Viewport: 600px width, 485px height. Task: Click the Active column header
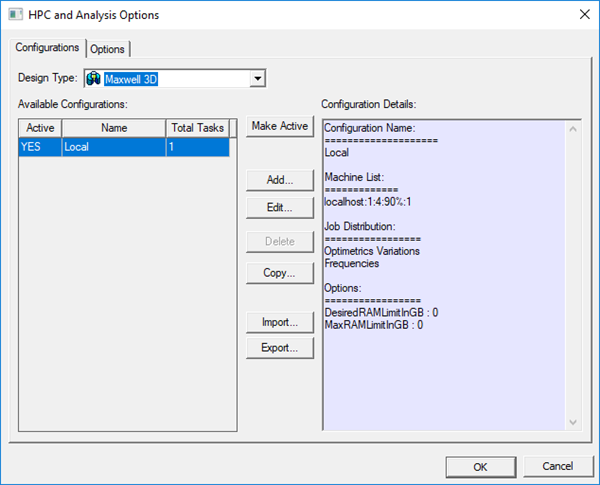click(x=40, y=128)
